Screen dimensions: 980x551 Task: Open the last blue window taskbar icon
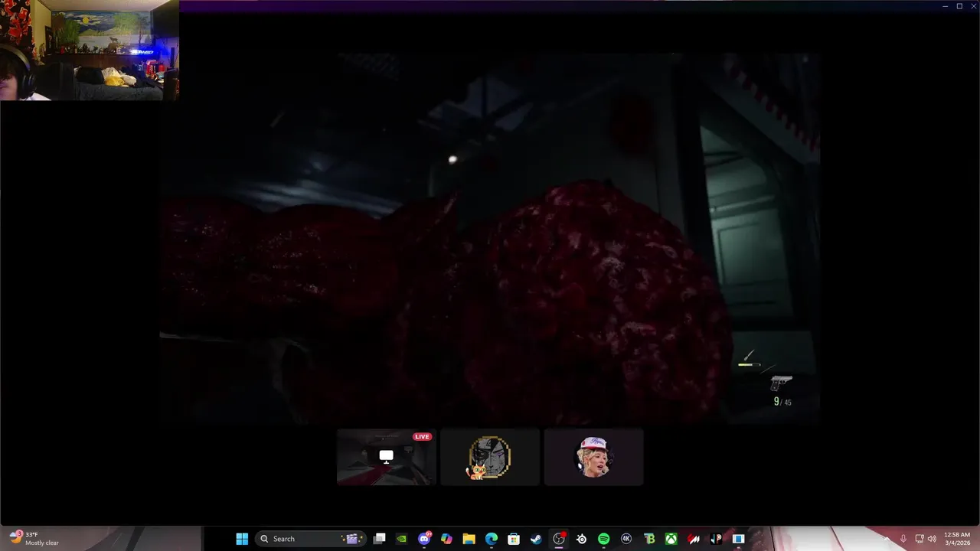click(x=738, y=539)
